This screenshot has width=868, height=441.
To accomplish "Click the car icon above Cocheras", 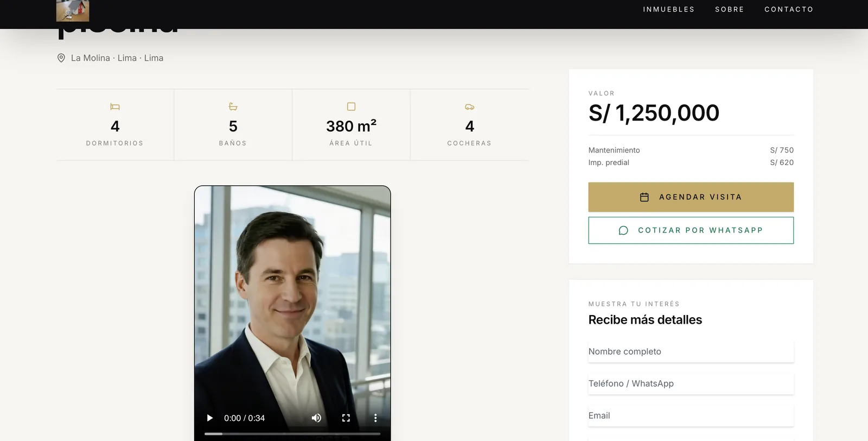I will pyautogui.click(x=470, y=107).
